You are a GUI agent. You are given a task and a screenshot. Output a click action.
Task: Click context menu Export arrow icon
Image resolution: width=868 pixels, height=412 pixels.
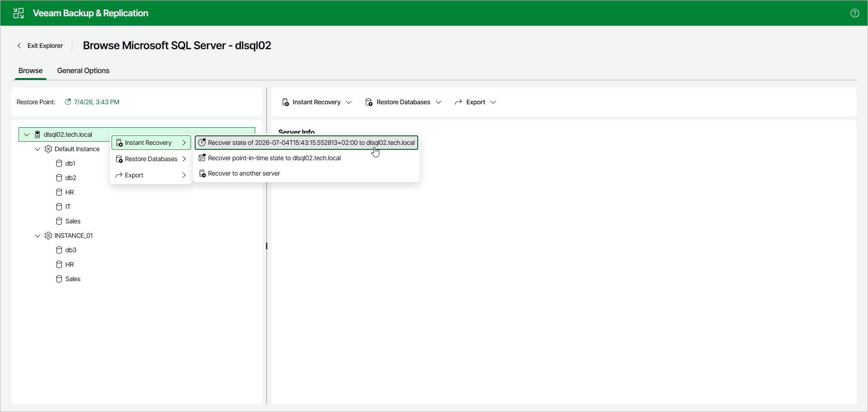click(119, 175)
